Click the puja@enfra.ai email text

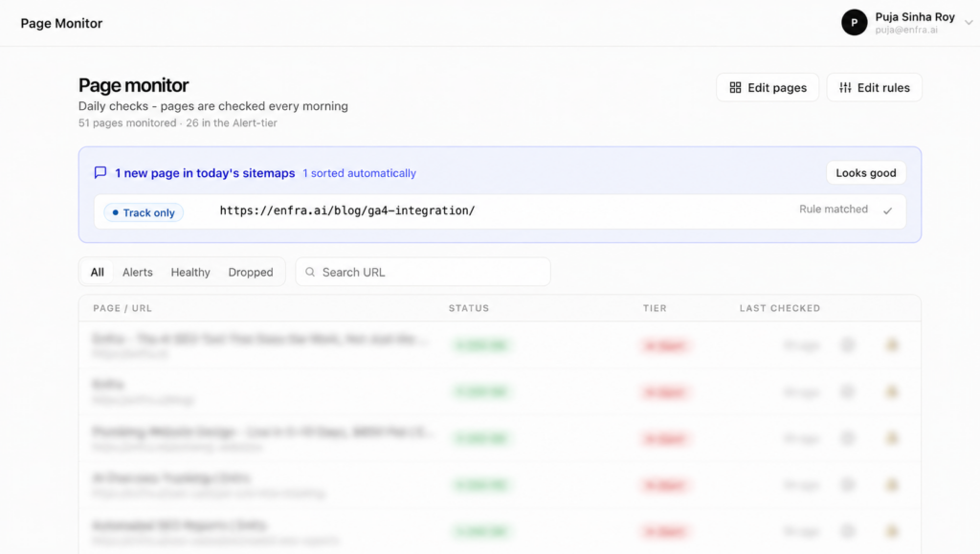[x=906, y=30]
